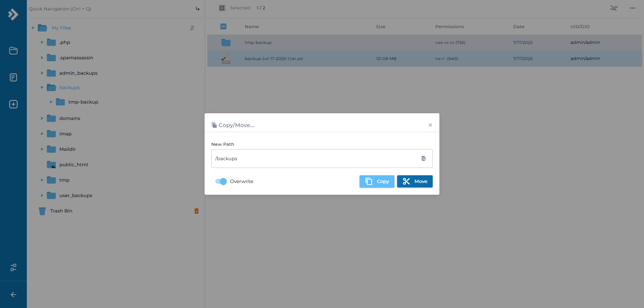The image size is (644, 308).
Task: Open the logs panel from the sidebar
Action: pos(13,77)
